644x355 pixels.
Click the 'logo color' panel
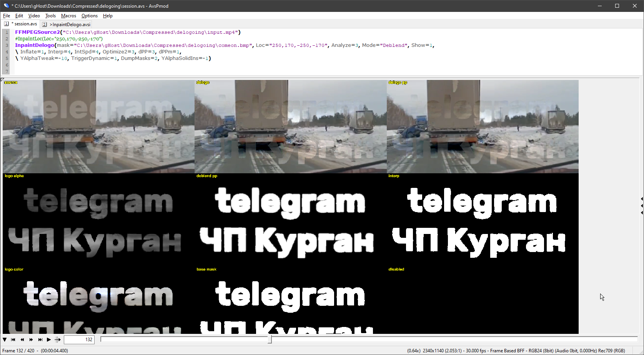click(x=98, y=300)
